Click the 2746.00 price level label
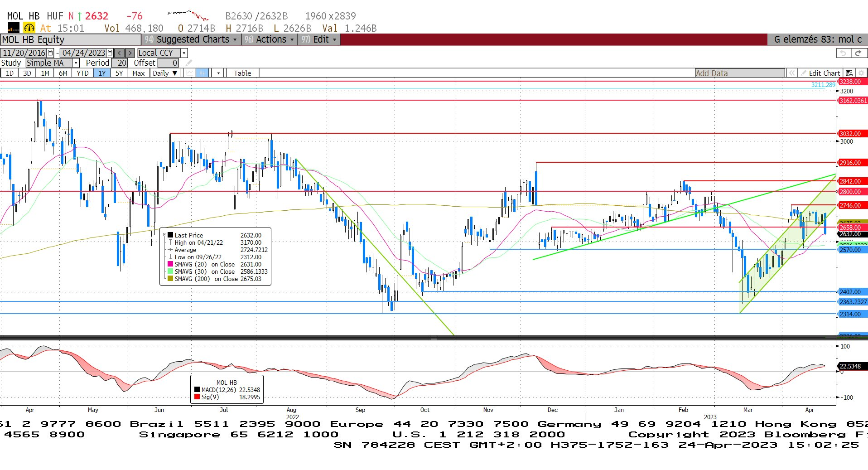868x470 pixels. point(852,205)
